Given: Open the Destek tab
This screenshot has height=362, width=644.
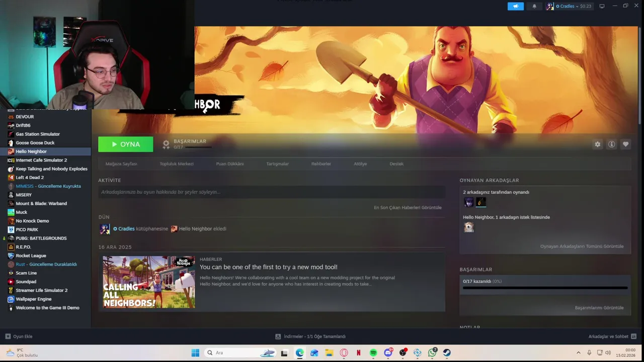Looking at the screenshot, I should click(x=396, y=164).
